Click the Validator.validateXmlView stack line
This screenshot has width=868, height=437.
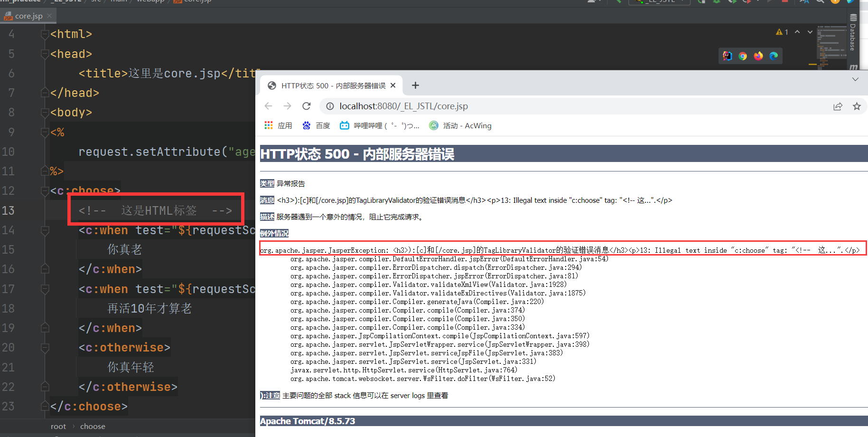tap(429, 285)
